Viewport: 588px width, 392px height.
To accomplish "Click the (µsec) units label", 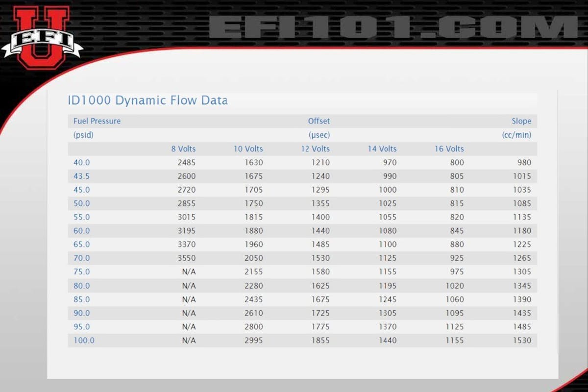I will (x=319, y=135).
